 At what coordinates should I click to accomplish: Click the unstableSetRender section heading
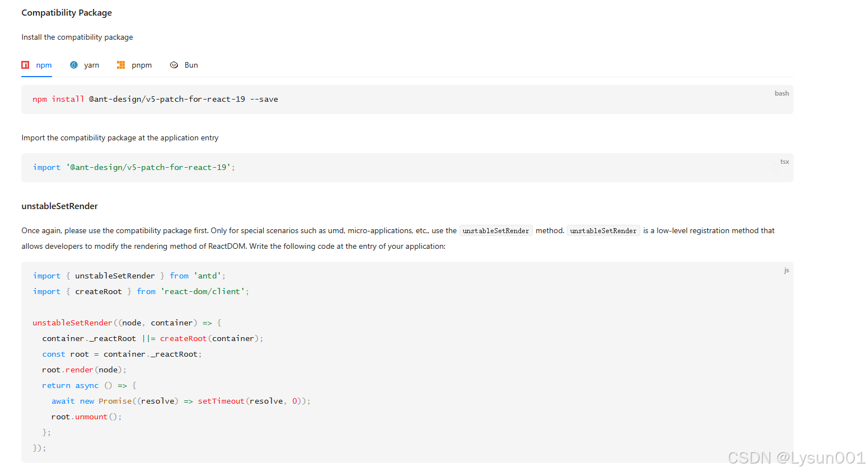click(59, 206)
